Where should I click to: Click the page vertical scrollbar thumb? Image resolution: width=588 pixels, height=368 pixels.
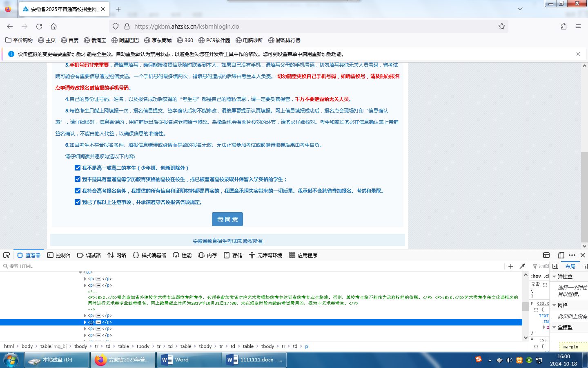tap(584, 197)
